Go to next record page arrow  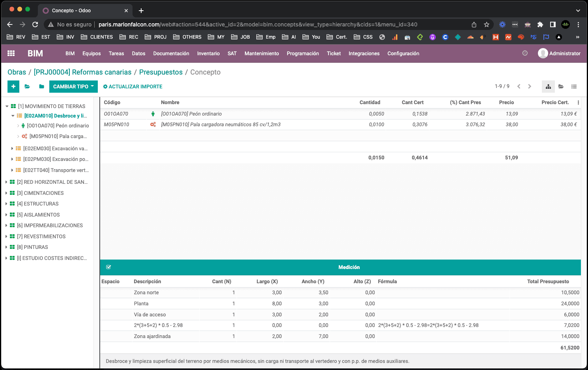530,86
